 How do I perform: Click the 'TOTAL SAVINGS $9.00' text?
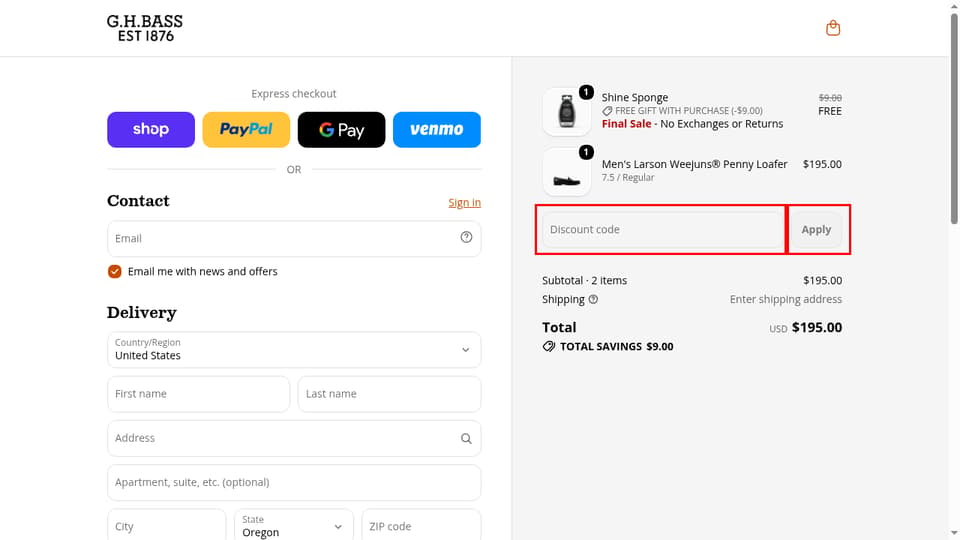tap(617, 347)
